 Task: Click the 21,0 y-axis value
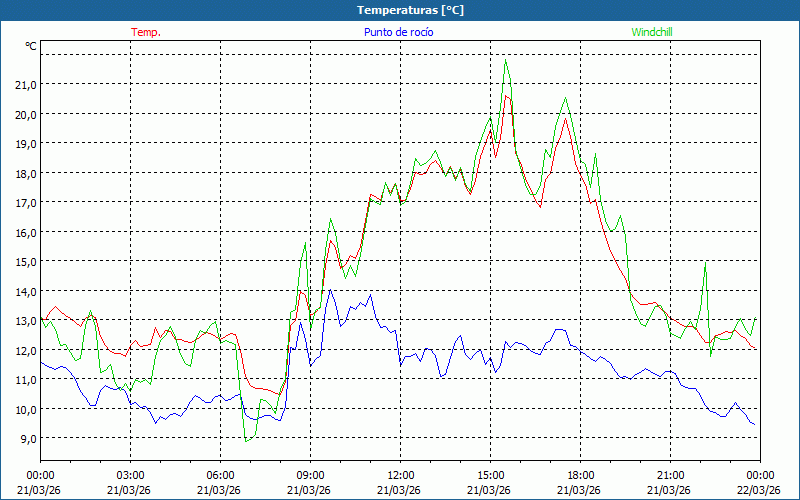[26, 85]
